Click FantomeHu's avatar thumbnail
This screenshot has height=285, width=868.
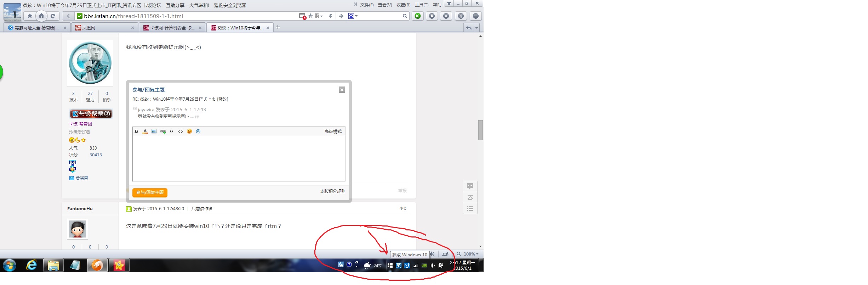77,229
